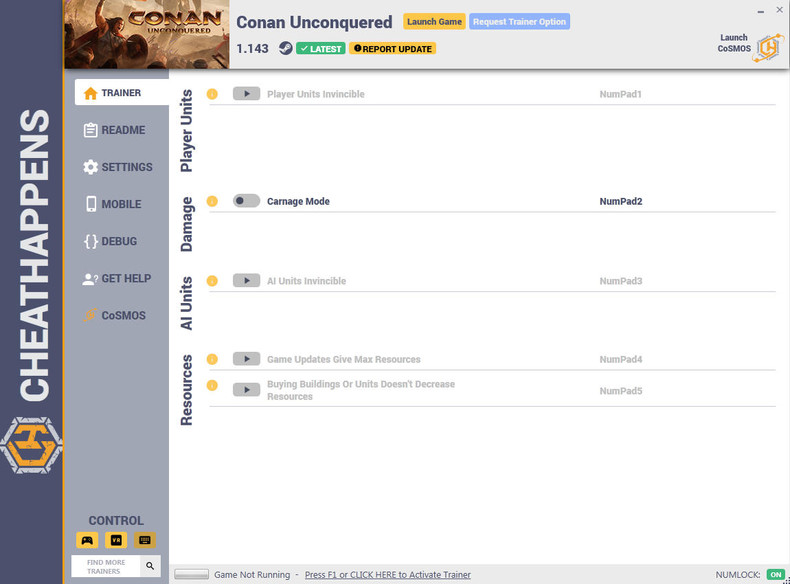Click the Game Not Running status text

pos(252,574)
